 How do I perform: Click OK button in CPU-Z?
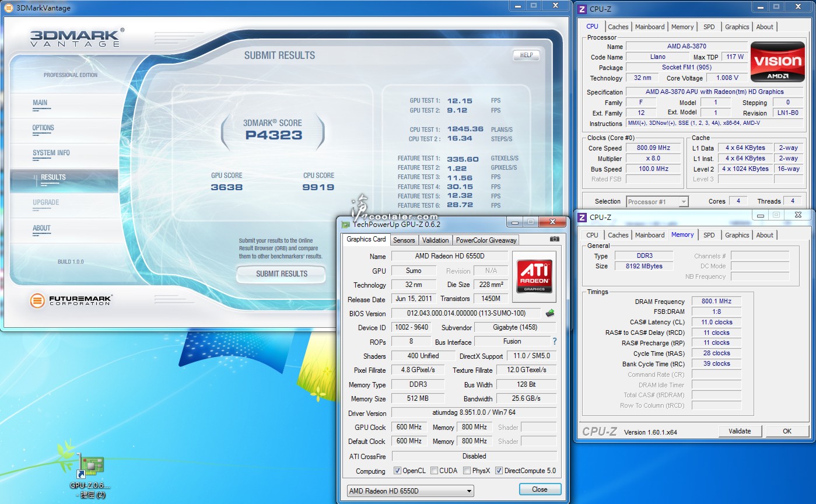click(x=787, y=431)
